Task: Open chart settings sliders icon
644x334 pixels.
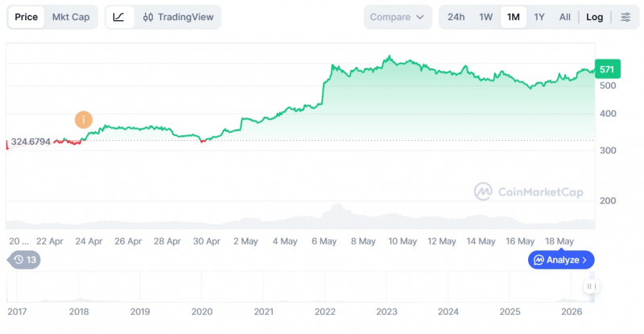Action: tap(625, 17)
